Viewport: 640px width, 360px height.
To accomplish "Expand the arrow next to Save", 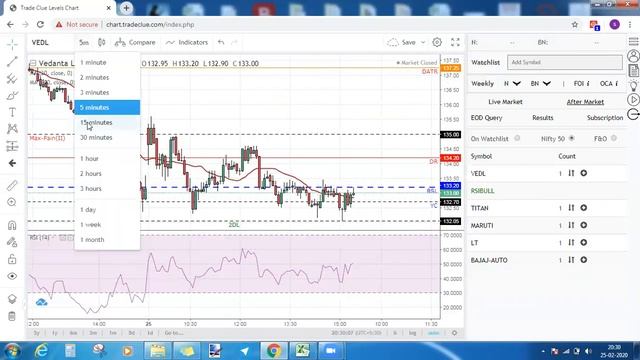I will point(423,42).
